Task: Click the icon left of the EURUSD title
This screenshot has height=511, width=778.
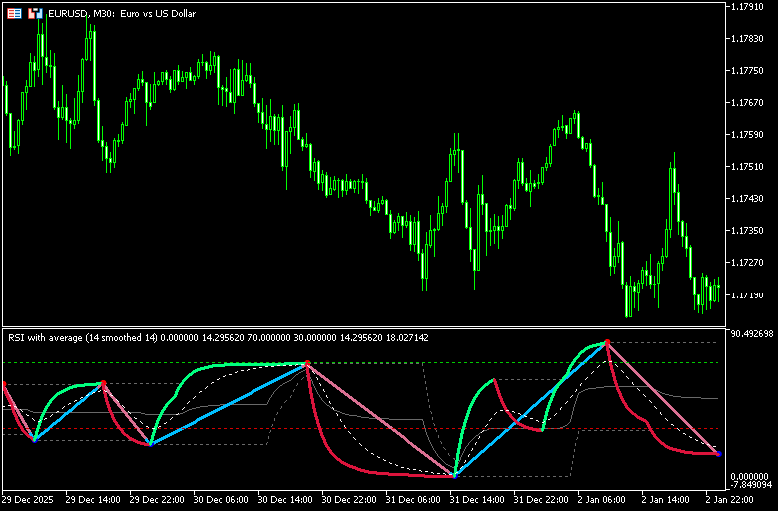Action: (35, 14)
